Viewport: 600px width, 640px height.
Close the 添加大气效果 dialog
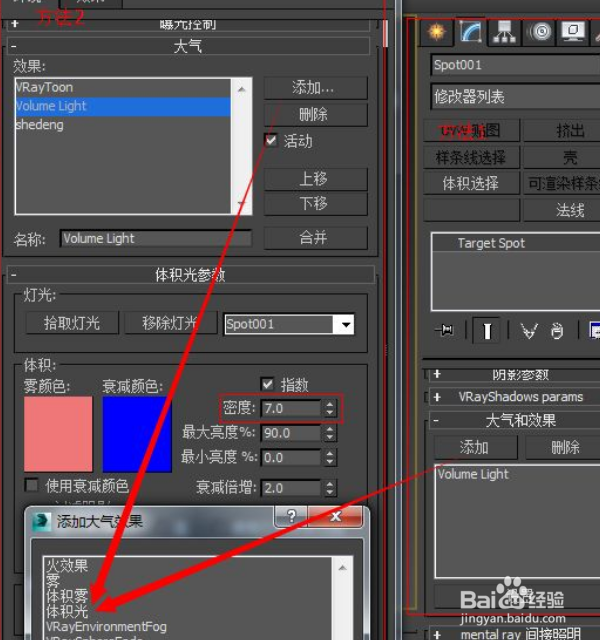click(x=335, y=517)
